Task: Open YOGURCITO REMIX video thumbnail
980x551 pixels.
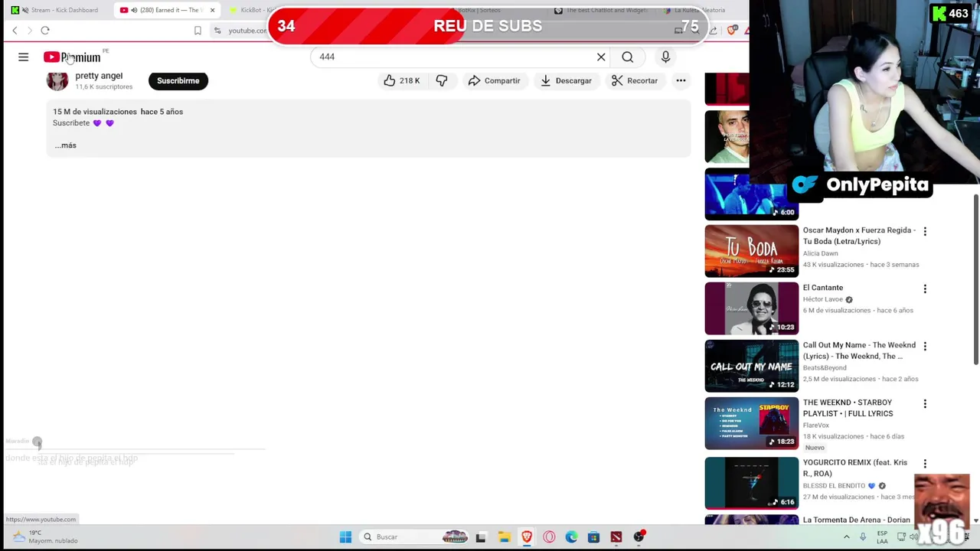Action: (751, 483)
